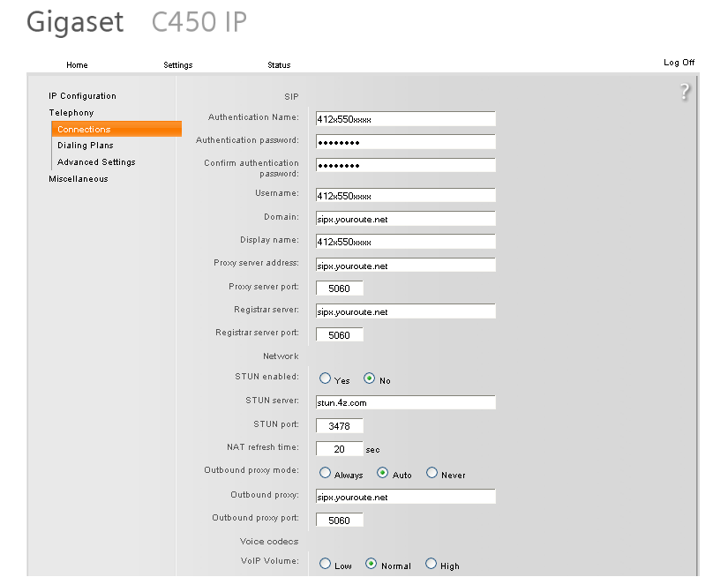
Task: Expand the Telephony sidebar section
Action: 71,113
